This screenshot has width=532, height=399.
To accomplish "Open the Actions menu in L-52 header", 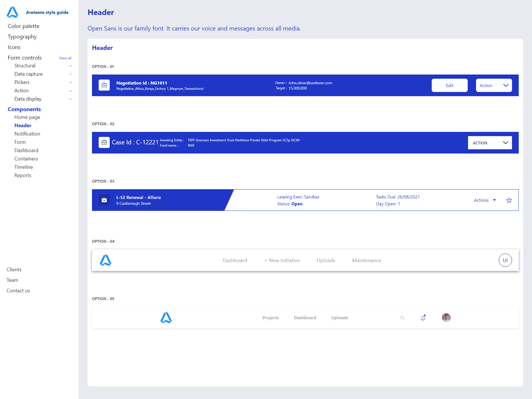I will 485,200.
